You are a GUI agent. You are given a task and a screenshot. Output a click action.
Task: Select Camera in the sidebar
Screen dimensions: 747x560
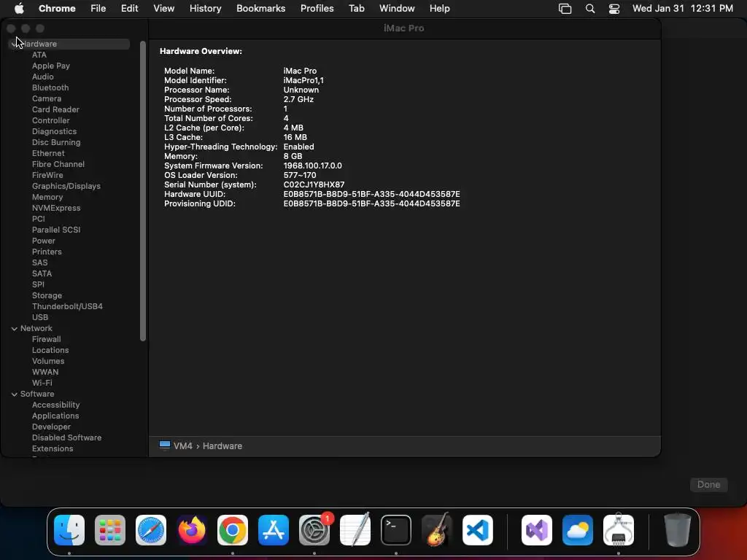coord(47,98)
